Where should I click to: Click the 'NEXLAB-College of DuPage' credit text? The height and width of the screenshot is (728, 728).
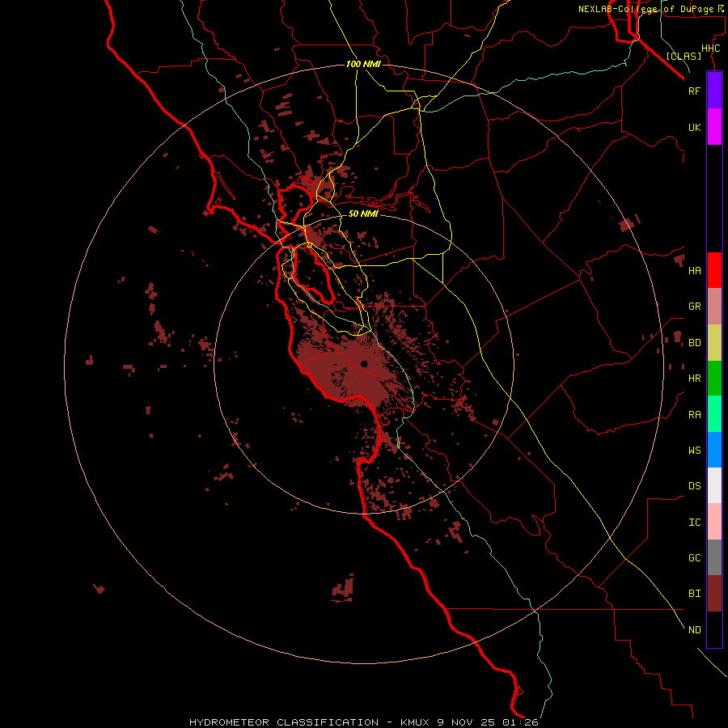pyautogui.click(x=646, y=9)
